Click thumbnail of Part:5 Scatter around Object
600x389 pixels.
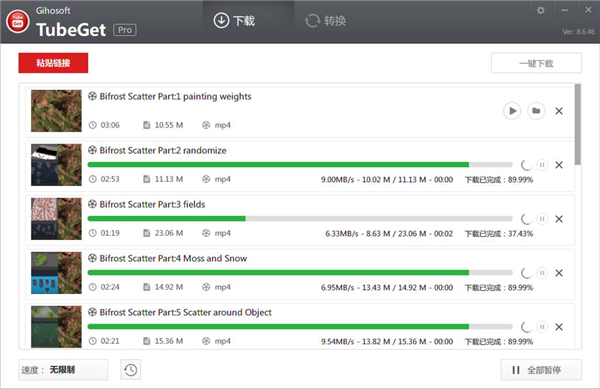point(56,326)
